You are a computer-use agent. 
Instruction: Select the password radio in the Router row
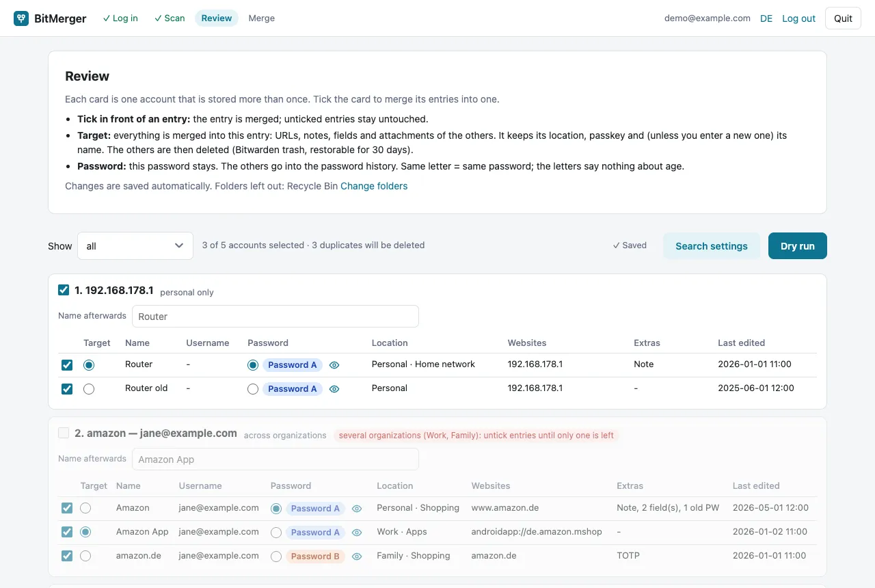point(253,365)
